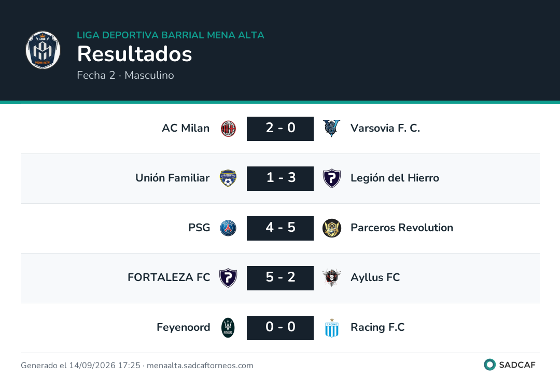Click the Parceros Revolution round badge
The height and width of the screenshot is (392, 560).
[332, 228]
